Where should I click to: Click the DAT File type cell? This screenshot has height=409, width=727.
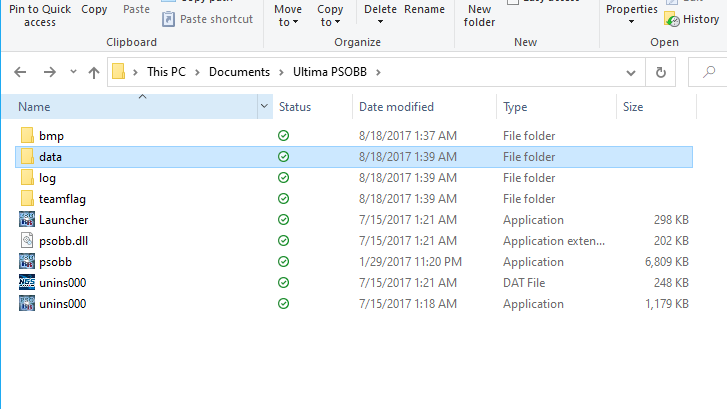pyautogui.click(x=524, y=282)
